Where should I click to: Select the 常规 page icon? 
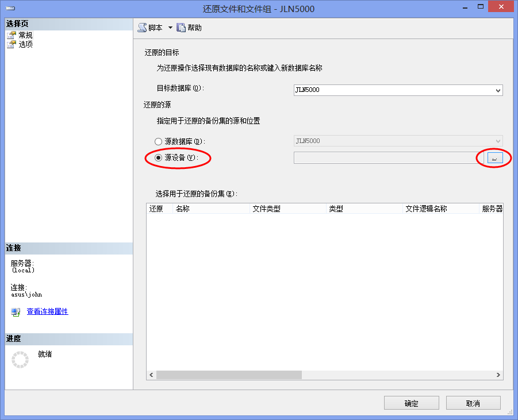11,35
